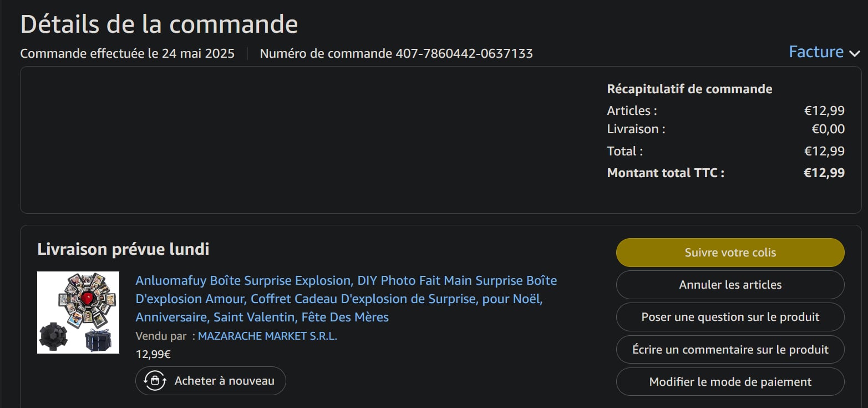Viewport: 868px width, 408px height.
Task: Click the order date 24 mai 2025
Action: point(198,54)
